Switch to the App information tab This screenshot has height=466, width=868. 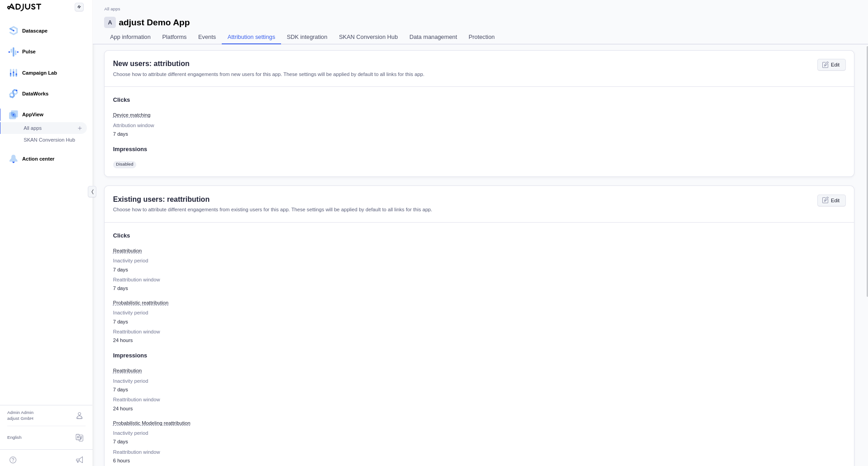click(x=130, y=37)
